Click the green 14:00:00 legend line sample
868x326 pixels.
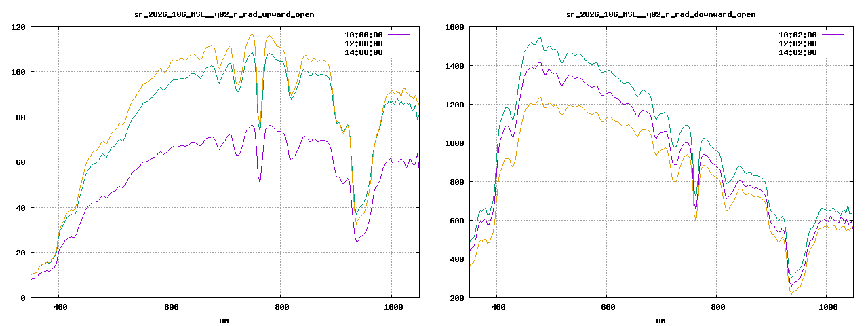[398, 52]
